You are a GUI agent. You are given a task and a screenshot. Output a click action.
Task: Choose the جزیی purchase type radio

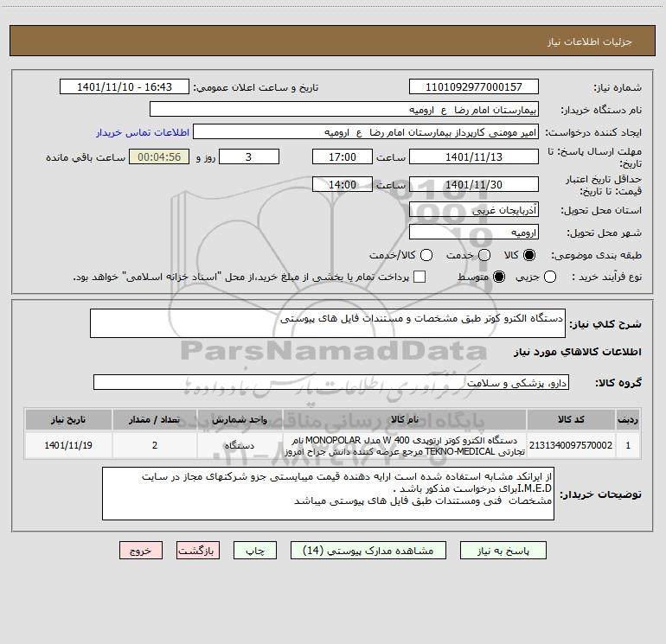point(550,277)
